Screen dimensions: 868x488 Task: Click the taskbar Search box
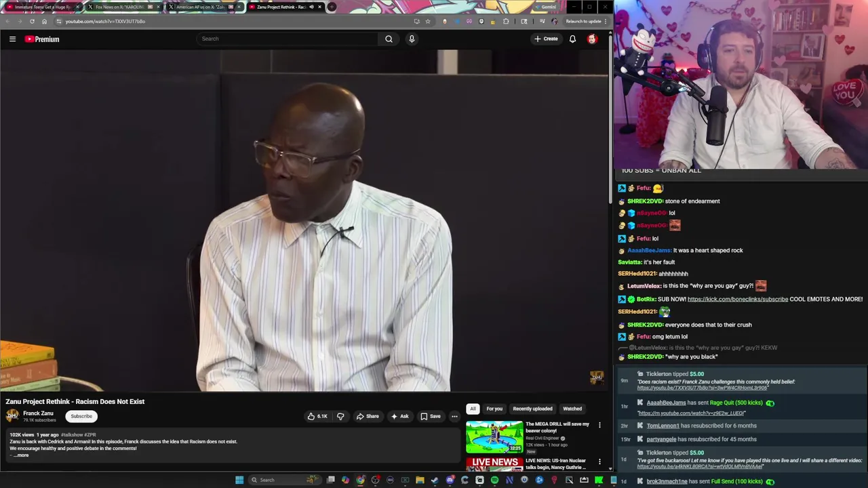[x=283, y=480]
